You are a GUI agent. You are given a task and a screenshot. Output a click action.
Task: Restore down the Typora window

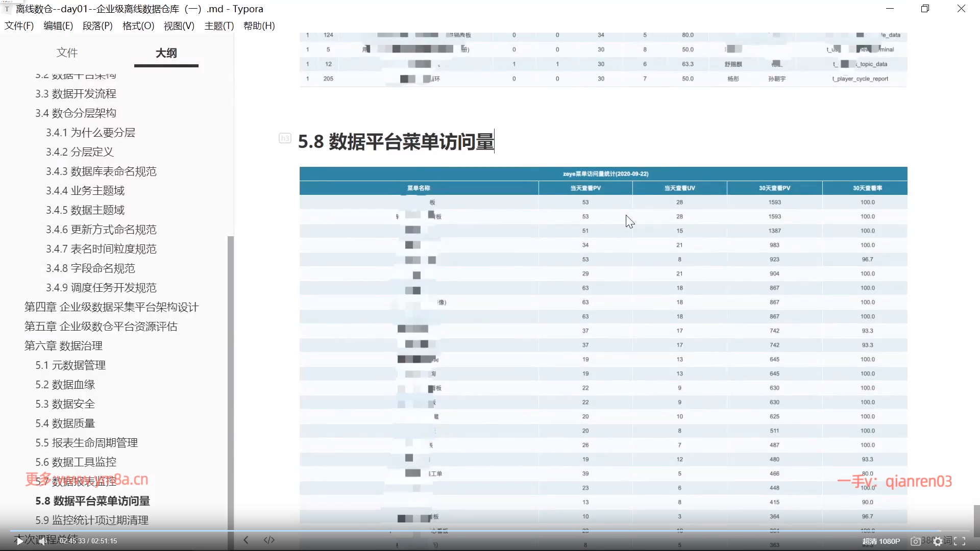click(x=925, y=9)
